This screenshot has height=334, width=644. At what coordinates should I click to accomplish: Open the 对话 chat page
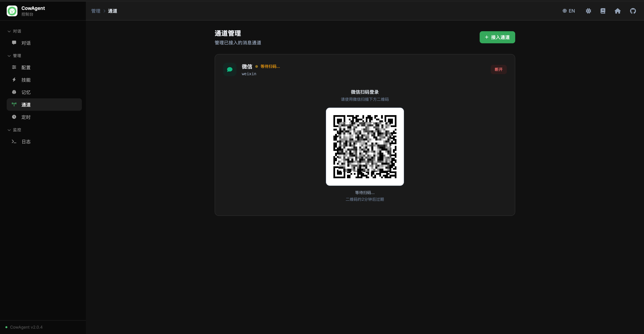pyautogui.click(x=26, y=43)
